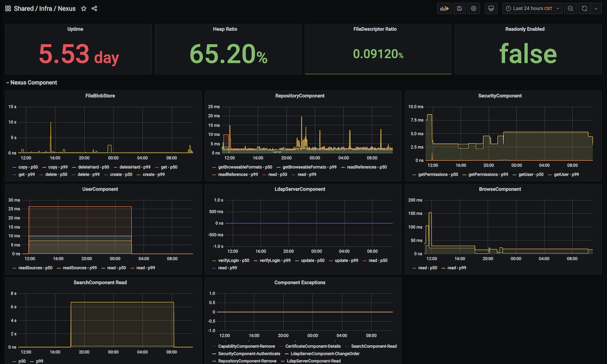Save the dashboard using the floppy disk icon
The image size is (607, 364).
tap(459, 9)
